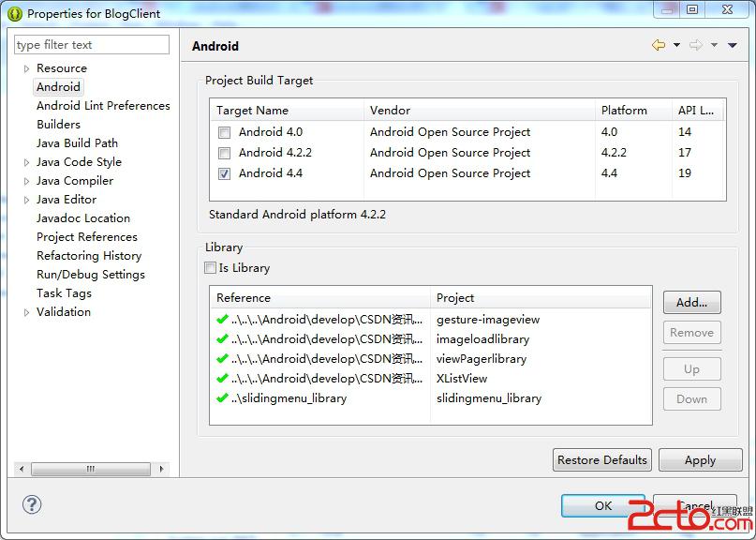
Task: Click the forward navigation arrow icon
Action: [x=696, y=45]
